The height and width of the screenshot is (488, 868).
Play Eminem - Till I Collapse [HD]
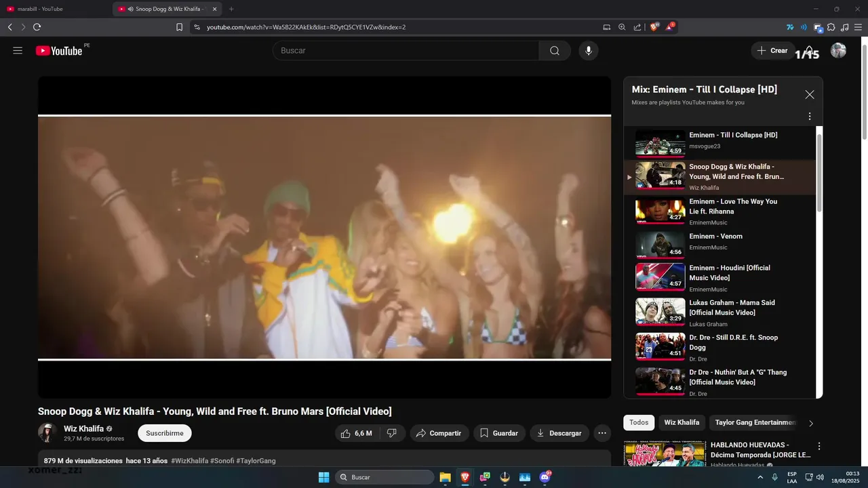point(719,143)
